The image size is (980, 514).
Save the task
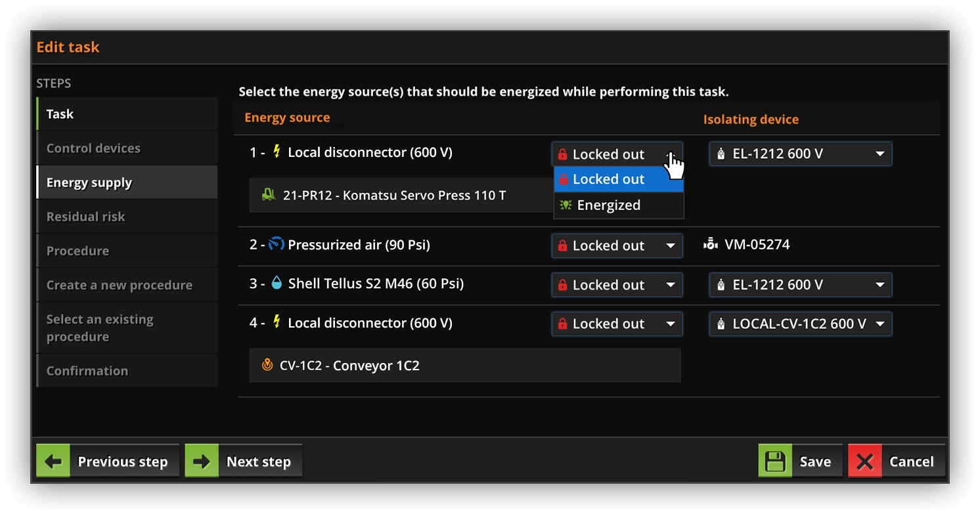800,461
